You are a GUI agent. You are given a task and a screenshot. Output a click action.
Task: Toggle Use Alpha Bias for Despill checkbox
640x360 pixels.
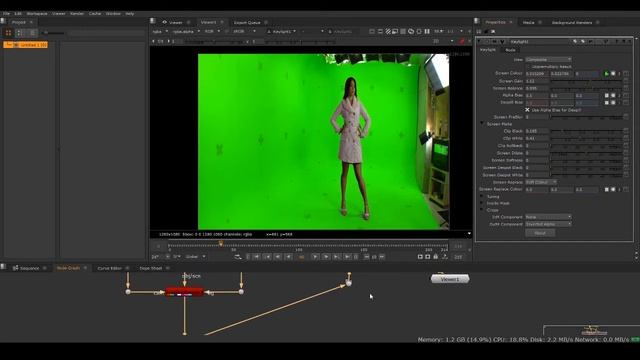point(527,110)
